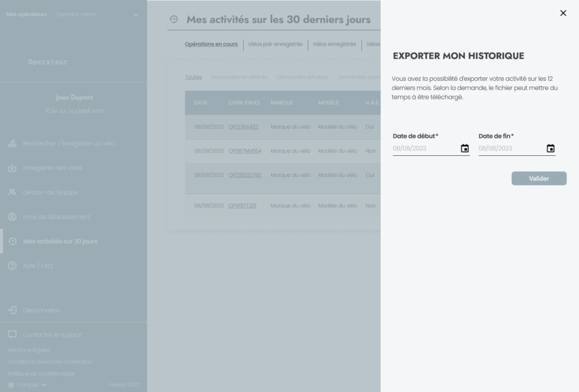Image resolution: width=579 pixels, height=392 pixels.
Task: Open Infos de l'établissement
Action: point(57,217)
